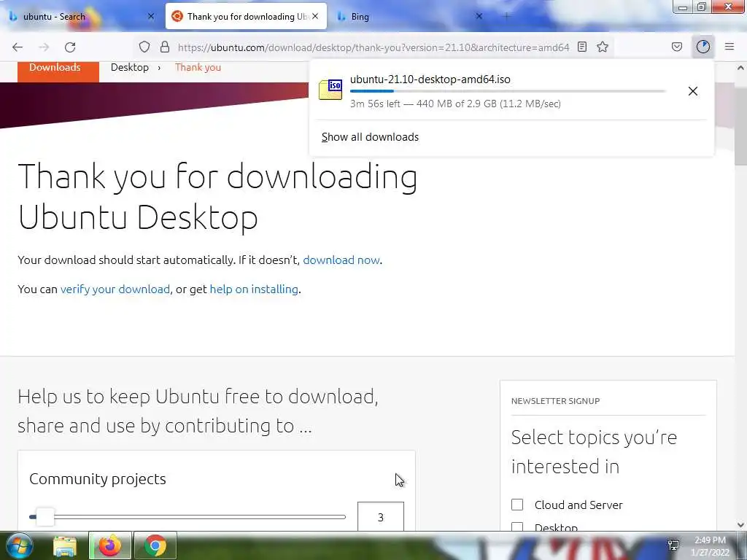Image resolution: width=747 pixels, height=560 pixels.
Task: Click the Community projects slider handle
Action: tap(45, 517)
